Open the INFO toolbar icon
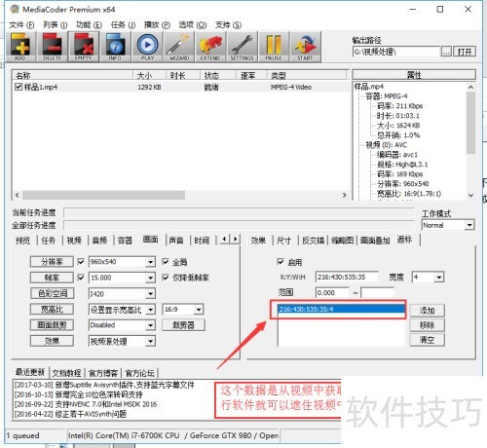487x448 pixels. (x=115, y=47)
